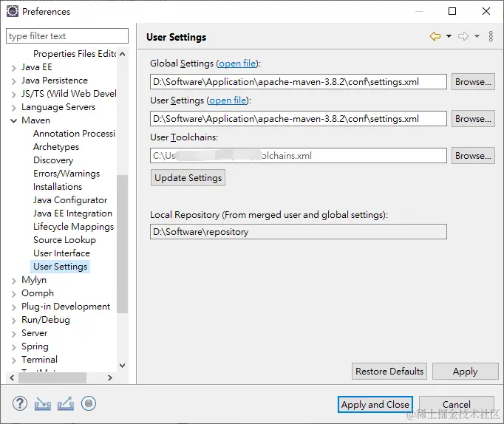Open the three-dot view menu

click(x=491, y=36)
